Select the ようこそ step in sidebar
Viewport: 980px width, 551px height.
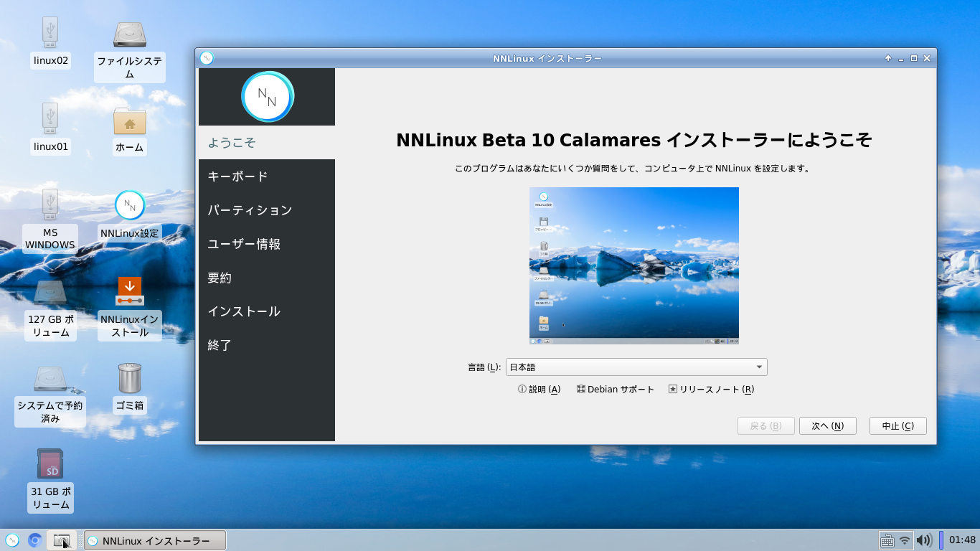pos(267,143)
